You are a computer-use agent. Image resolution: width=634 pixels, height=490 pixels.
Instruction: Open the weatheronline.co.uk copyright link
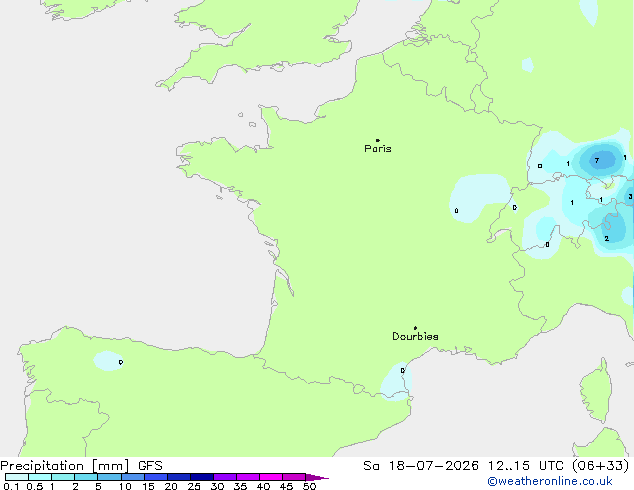click(x=550, y=481)
